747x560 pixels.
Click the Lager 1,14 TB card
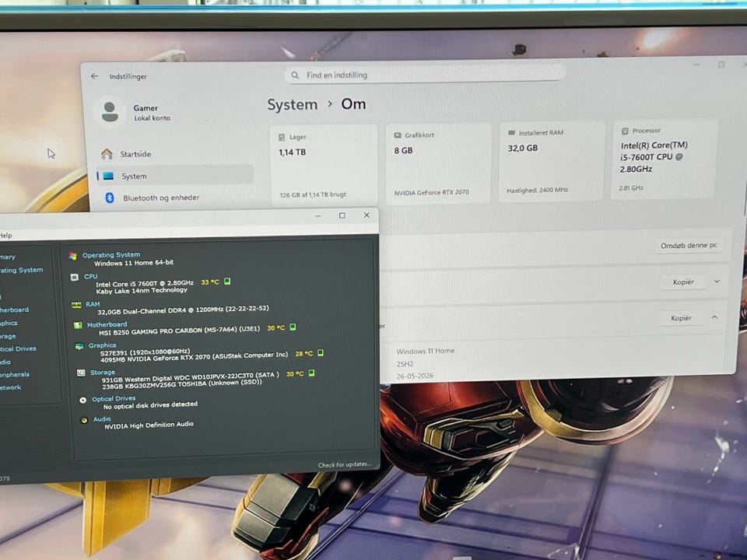(324, 165)
